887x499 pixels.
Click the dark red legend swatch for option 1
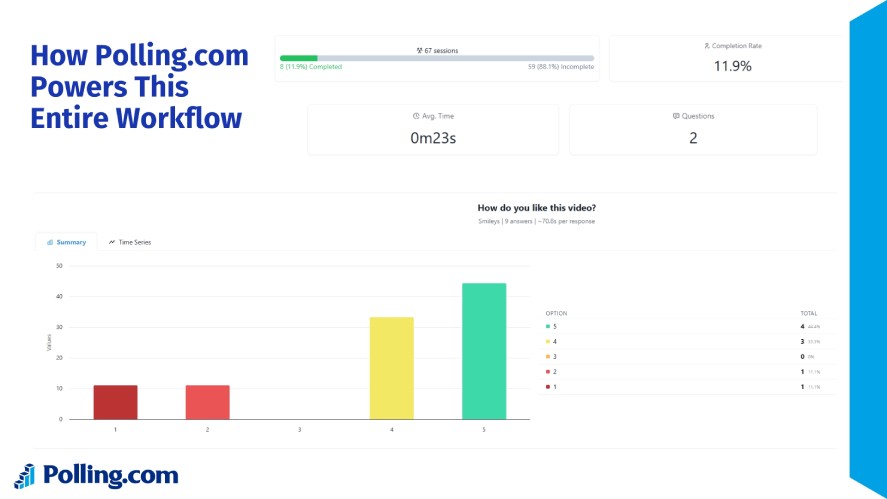click(x=548, y=387)
